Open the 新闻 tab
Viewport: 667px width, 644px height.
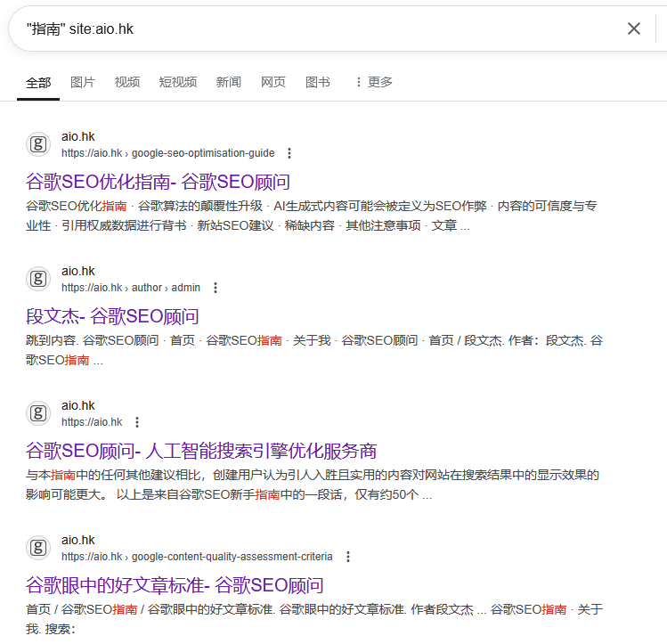pyautogui.click(x=229, y=82)
